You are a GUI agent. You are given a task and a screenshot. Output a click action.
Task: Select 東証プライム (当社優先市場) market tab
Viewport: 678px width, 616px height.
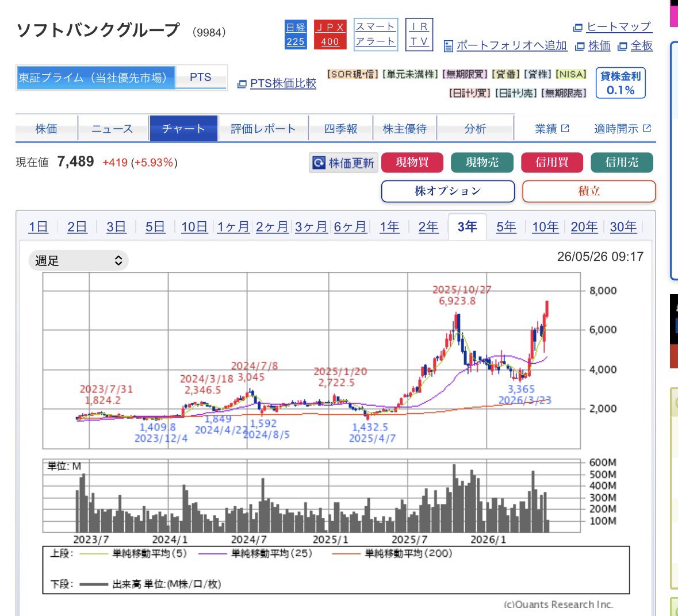95,78
